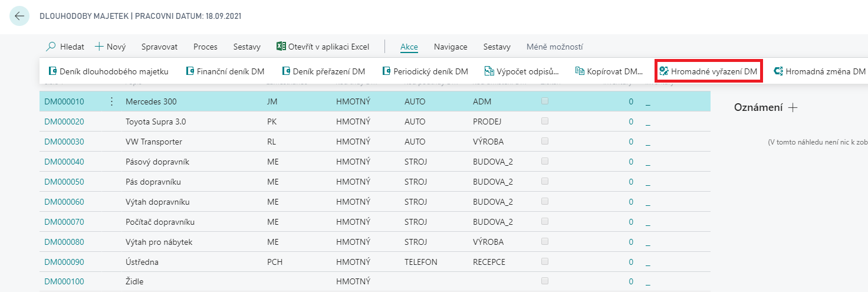Open asset link DM000050
Image resolution: width=868 pixels, height=292 pixels.
click(64, 182)
